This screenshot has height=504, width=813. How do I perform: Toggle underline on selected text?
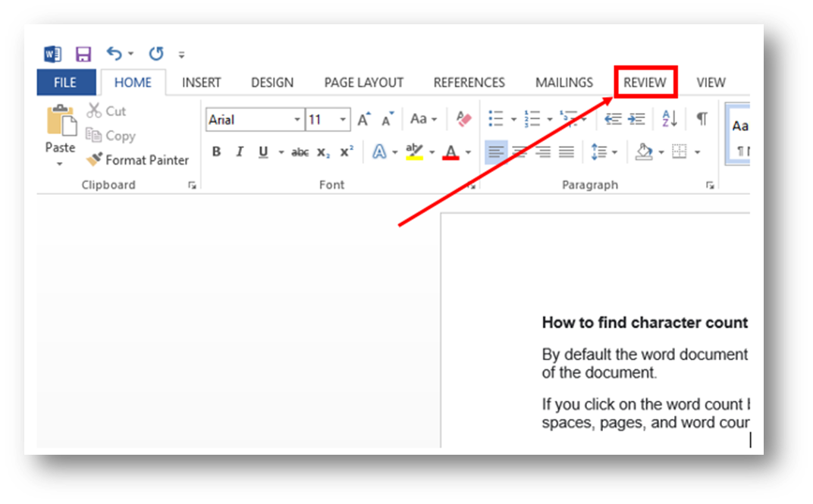(x=262, y=152)
